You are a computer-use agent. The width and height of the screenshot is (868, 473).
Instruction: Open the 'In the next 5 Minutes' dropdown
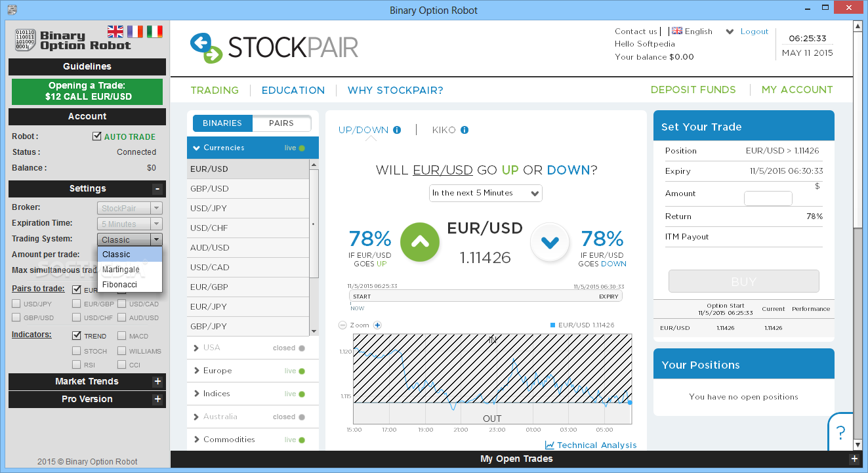point(486,193)
